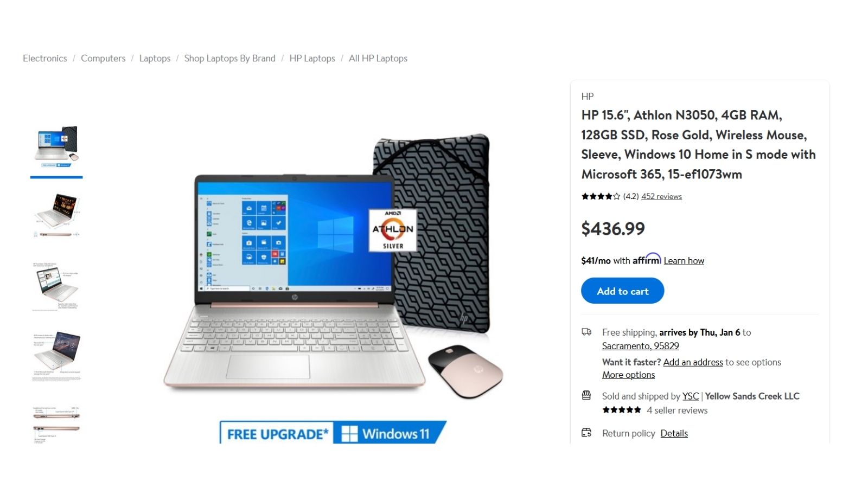Screen dimensions: 868x488
Task: Go to Computers breadcrumb
Action: [x=103, y=58]
